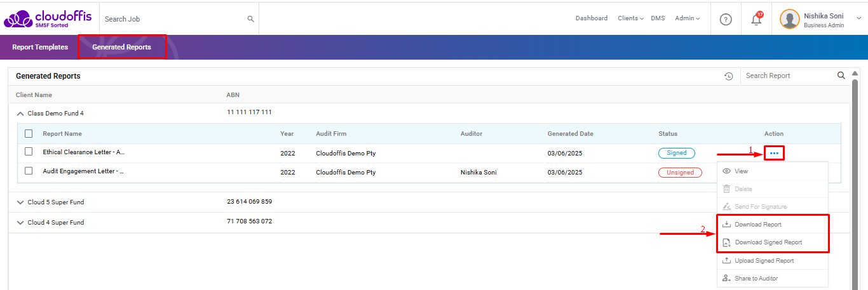
Task: Click the icon beside Download Signed Report
Action: click(x=726, y=242)
